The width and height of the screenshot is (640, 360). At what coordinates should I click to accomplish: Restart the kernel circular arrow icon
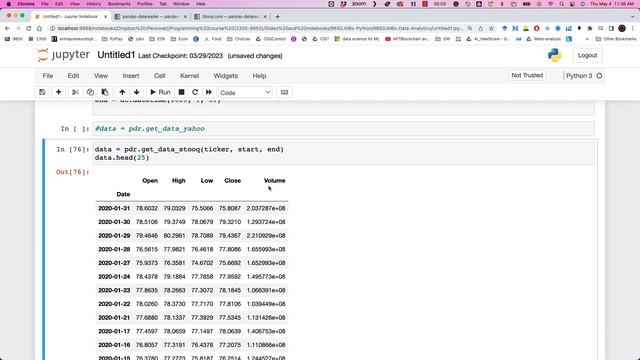[x=195, y=92]
